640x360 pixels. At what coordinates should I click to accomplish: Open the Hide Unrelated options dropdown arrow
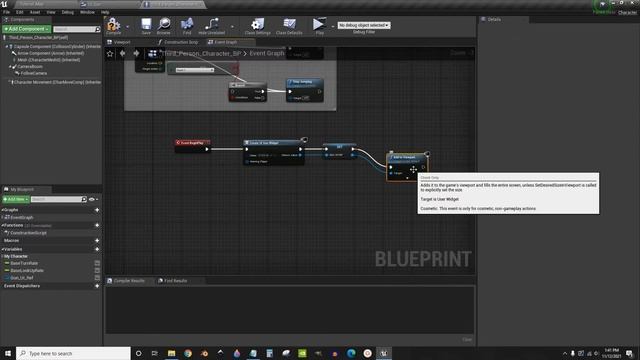point(232,27)
